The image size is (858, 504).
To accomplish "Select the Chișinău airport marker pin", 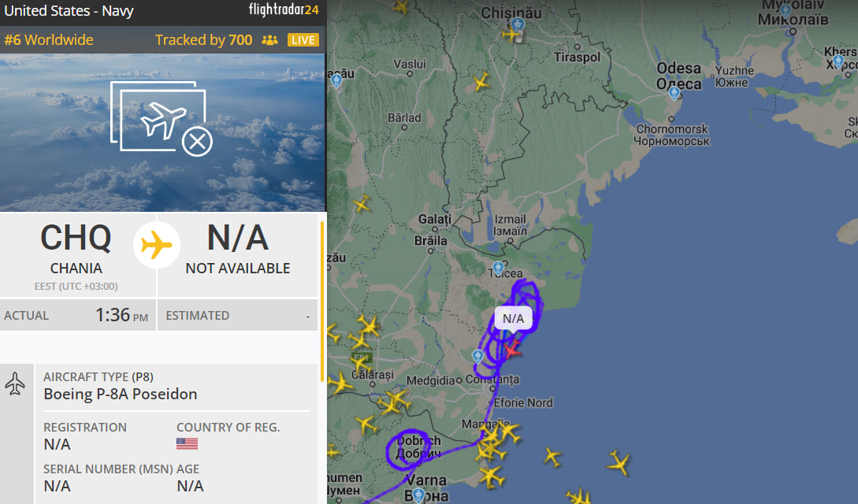I will point(518,24).
